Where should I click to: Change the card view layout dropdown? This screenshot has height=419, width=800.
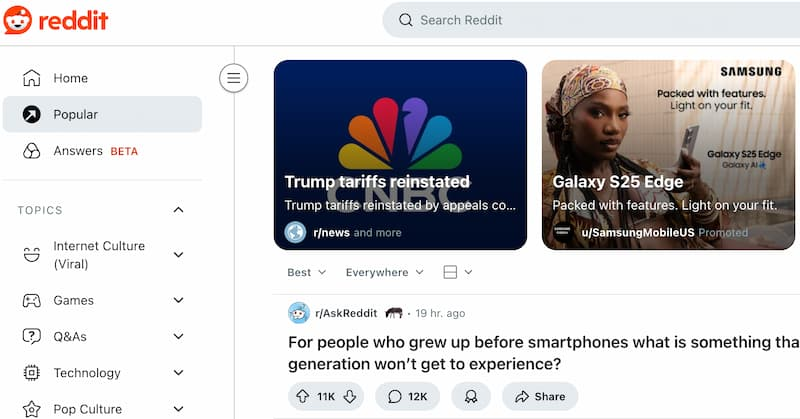coord(457,272)
